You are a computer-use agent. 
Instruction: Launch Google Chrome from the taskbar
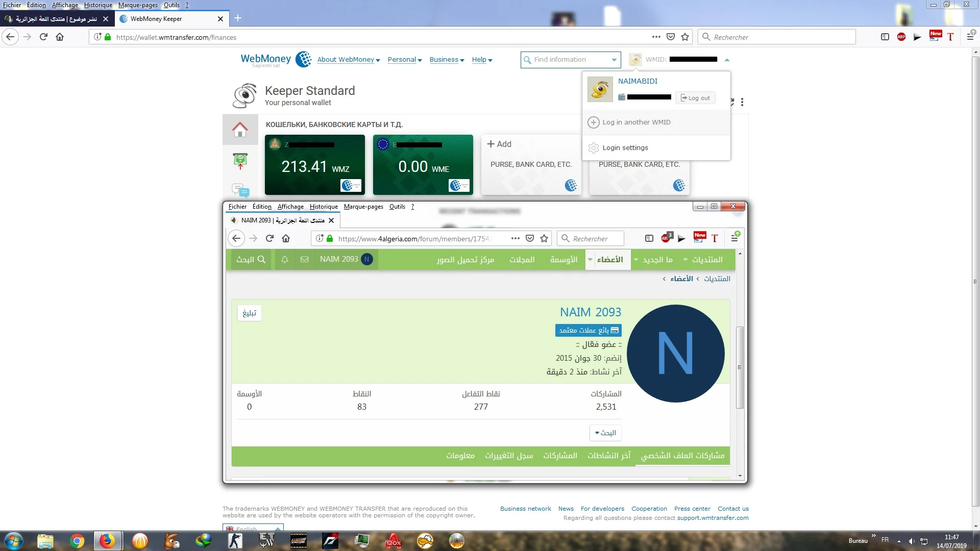point(77,541)
